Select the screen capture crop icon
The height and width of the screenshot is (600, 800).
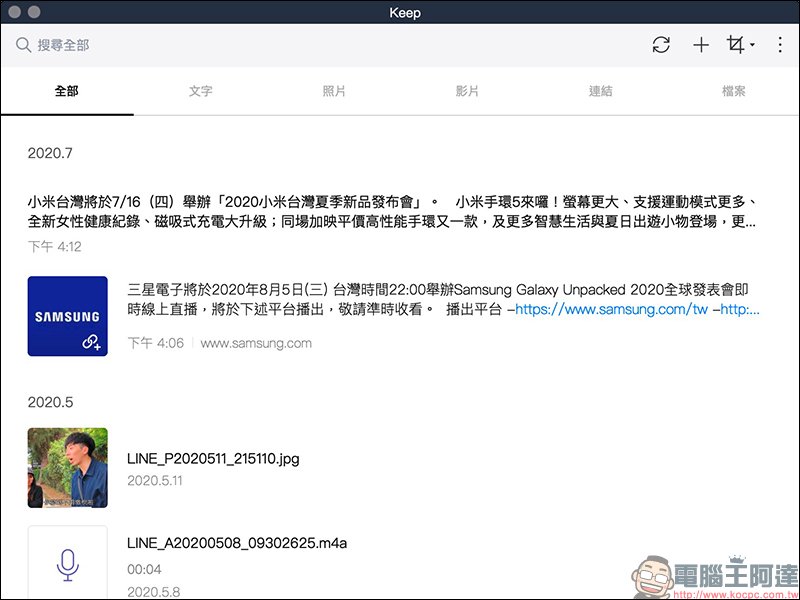[x=736, y=45]
